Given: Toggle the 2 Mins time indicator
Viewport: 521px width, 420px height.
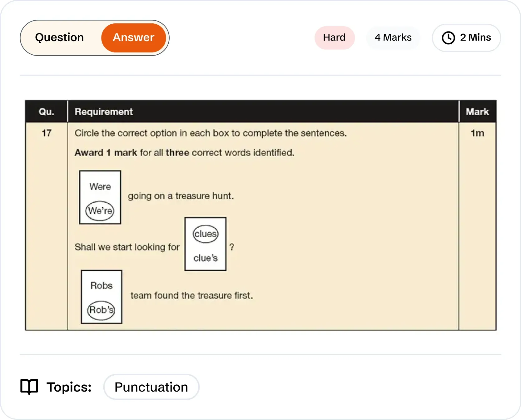Looking at the screenshot, I should pos(466,37).
